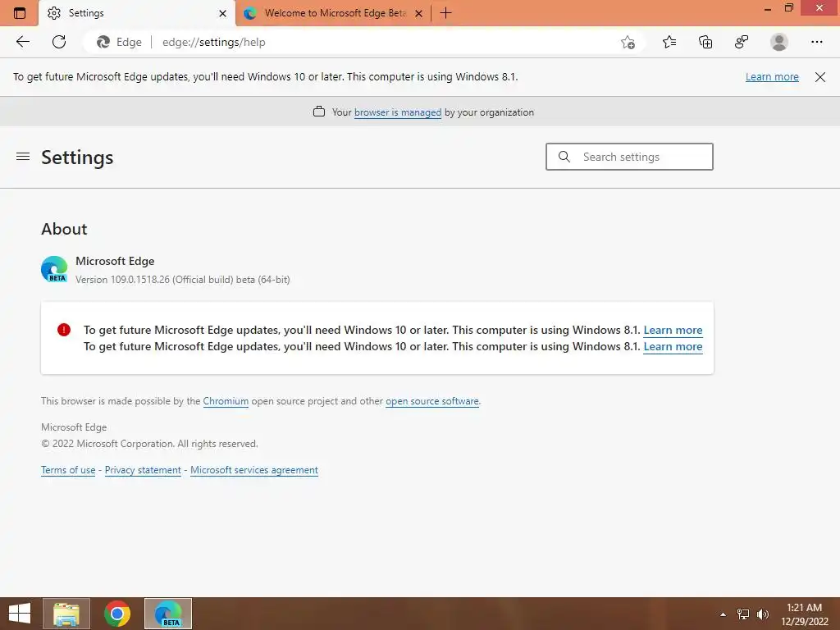The image size is (840, 630).
Task: Open the 'browser is managed' link
Action: pos(398,112)
